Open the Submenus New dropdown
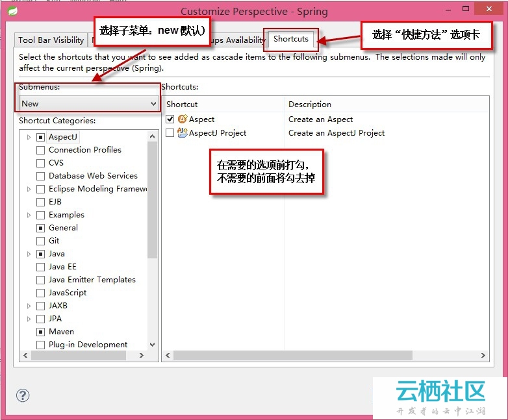 tap(88, 104)
